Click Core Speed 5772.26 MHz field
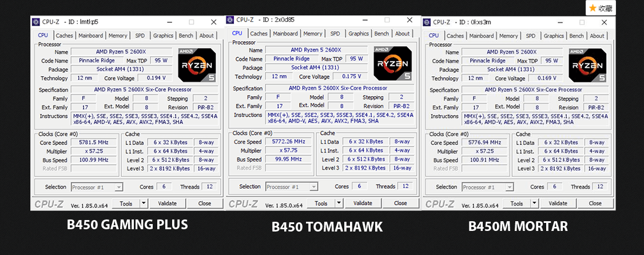This screenshot has width=644, height=255. pyautogui.click(x=288, y=142)
